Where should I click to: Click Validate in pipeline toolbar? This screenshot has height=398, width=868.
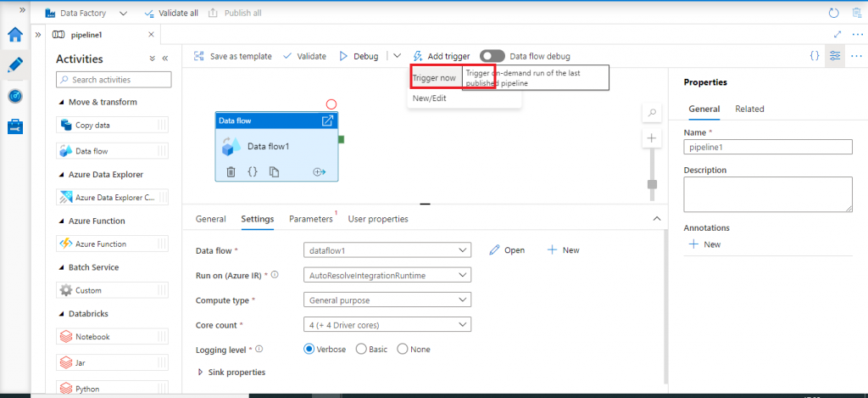304,56
